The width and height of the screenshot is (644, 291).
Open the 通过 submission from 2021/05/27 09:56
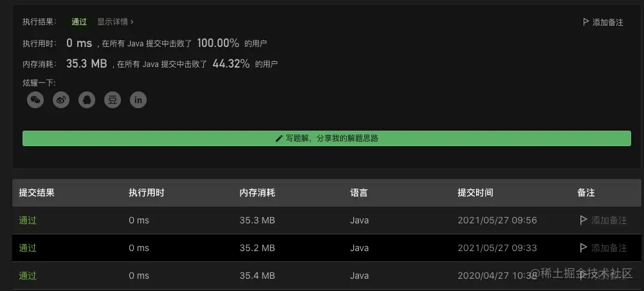point(28,220)
